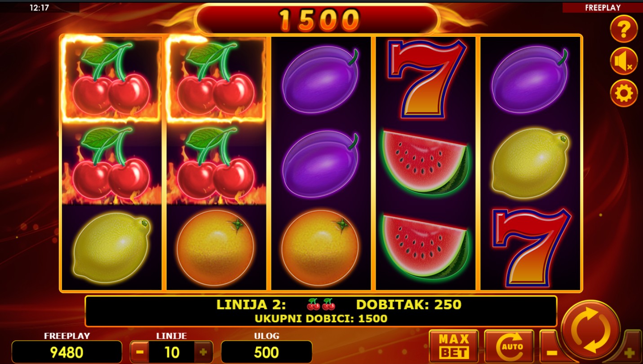Screen dimensions: 643x364
Task: Increase lines with the plus beside 10
Action: click(x=203, y=352)
